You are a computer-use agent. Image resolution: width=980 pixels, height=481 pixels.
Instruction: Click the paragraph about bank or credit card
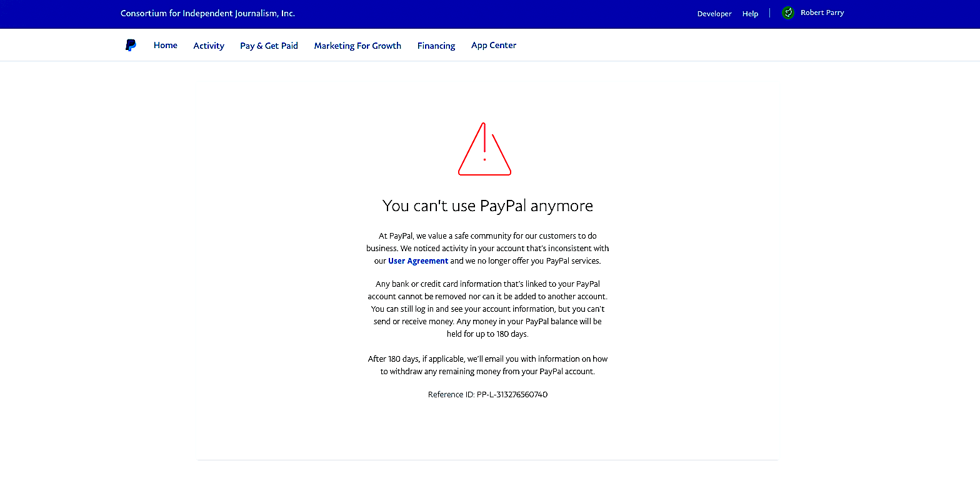coord(487,309)
